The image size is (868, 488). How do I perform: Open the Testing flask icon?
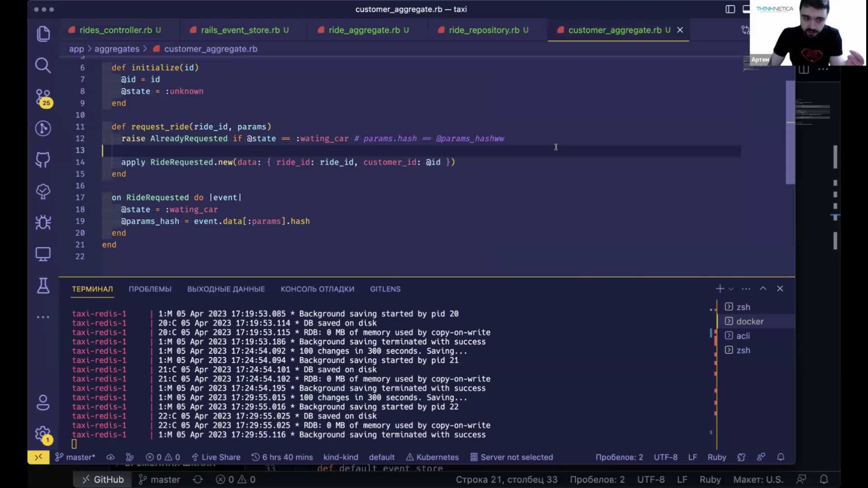(43, 286)
